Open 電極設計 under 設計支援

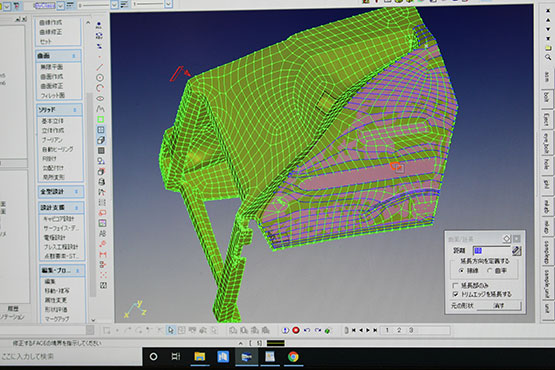(55, 237)
